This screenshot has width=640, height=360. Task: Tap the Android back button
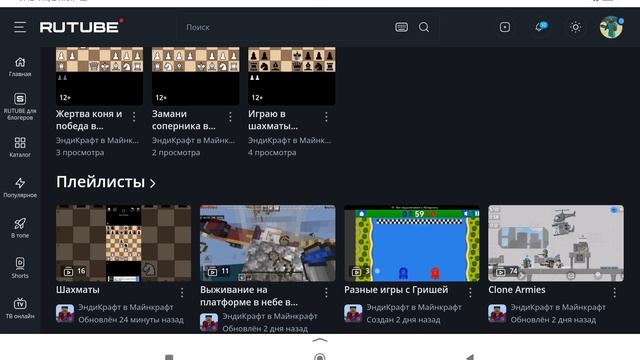click(470, 357)
